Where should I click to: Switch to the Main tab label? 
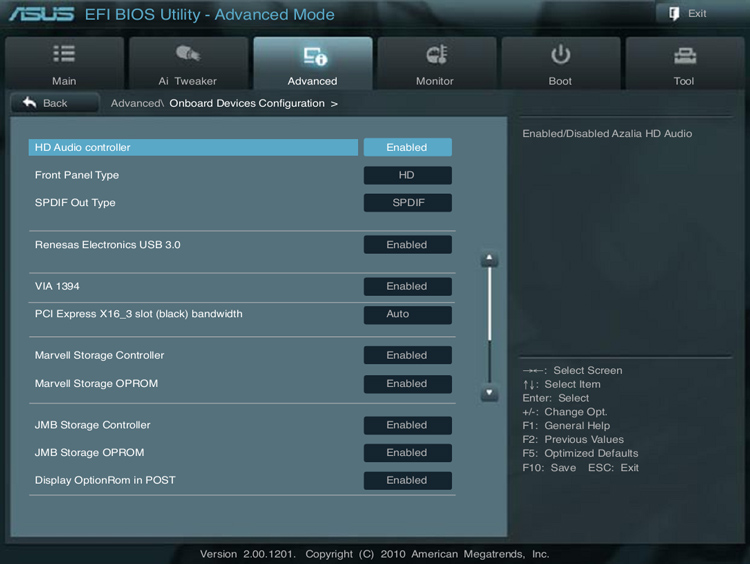click(x=64, y=81)
